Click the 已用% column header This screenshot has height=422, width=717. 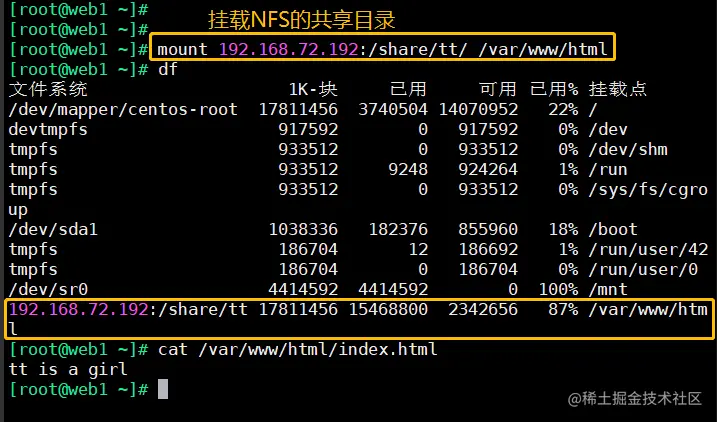coord(554,89)
